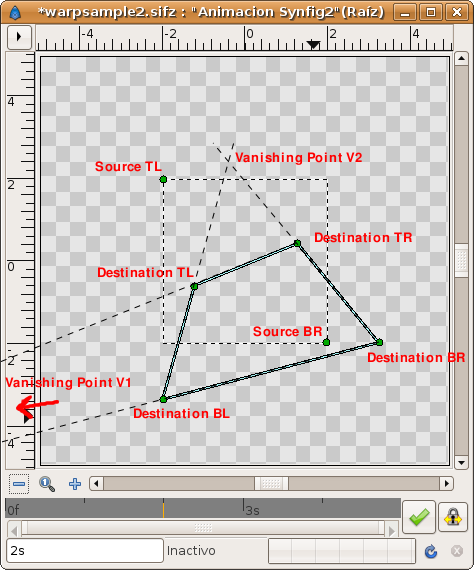Click the zoom in plus icon
Screen dimensions: 474x570
[75, 484]
